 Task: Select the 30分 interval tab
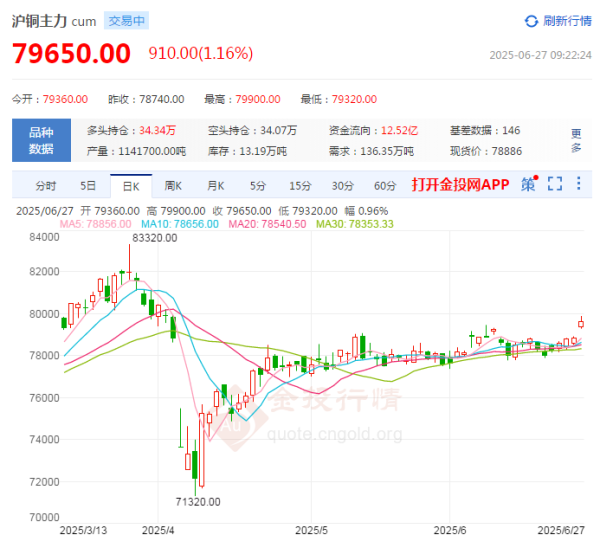point(343,186)
